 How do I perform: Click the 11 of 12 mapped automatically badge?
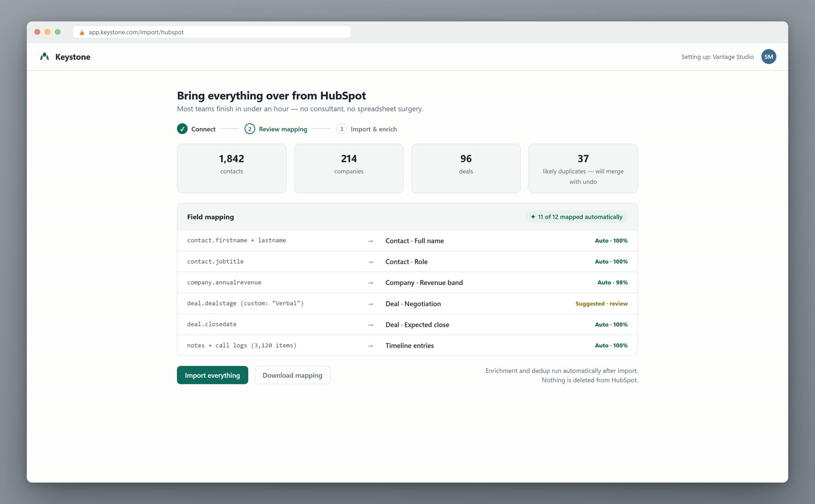click(x=577, y=217)
